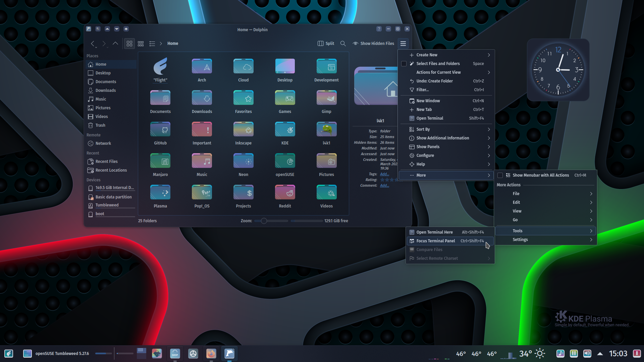Open the Tumbleweed device
644x362 pixels.
(111, 205)
